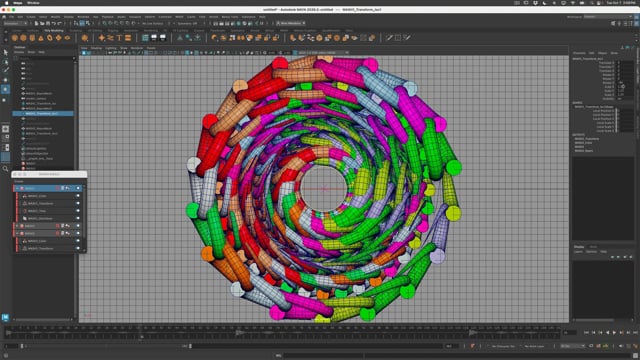Create a polygon cone from the shelf

[x=41, y=38]
